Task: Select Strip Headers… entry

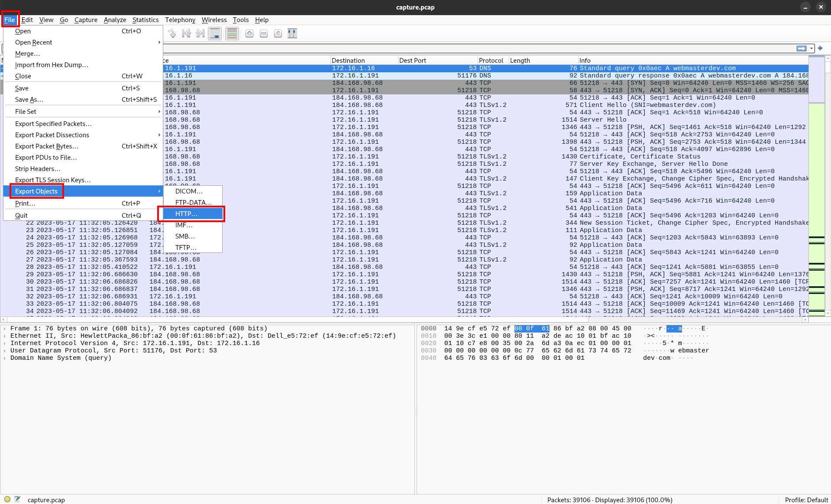Action: coord(83,169)
